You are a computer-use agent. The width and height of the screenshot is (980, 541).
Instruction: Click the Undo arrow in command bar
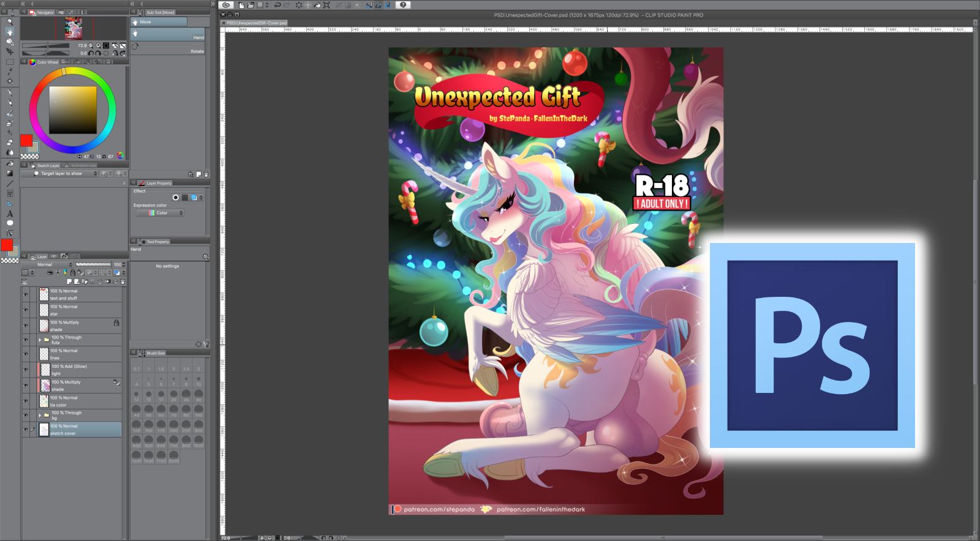[x=277, y=5]
